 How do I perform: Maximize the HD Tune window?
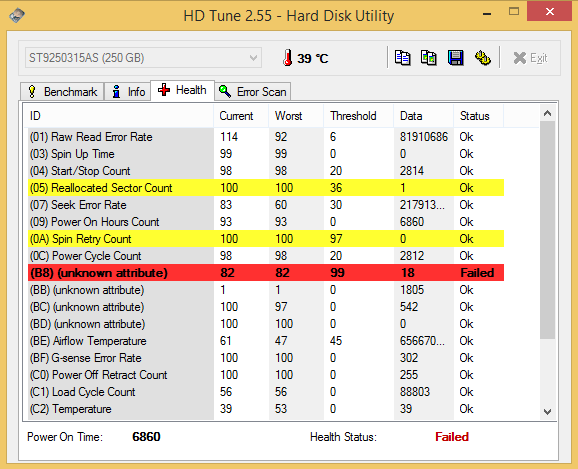tap(514, 12)
